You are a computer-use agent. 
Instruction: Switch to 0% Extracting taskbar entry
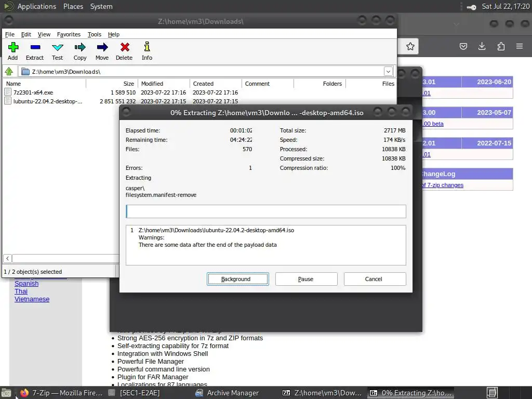click(x=410, y=393)
